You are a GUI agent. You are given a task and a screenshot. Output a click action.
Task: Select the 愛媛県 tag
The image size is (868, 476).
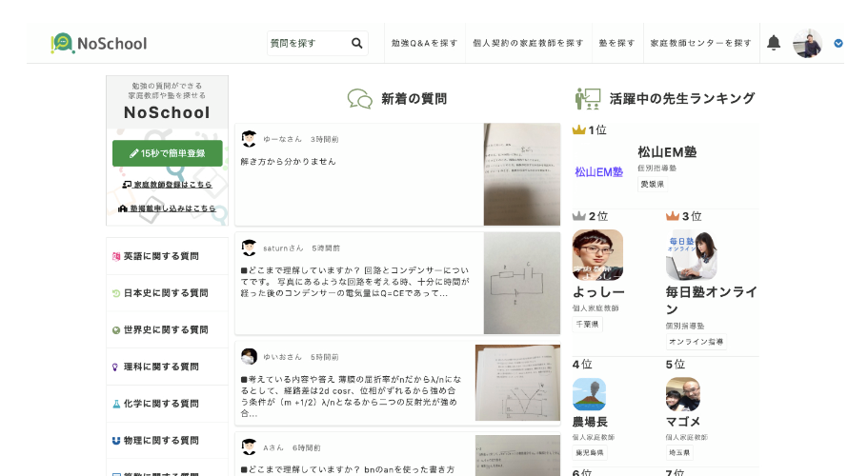pos(652,184)
